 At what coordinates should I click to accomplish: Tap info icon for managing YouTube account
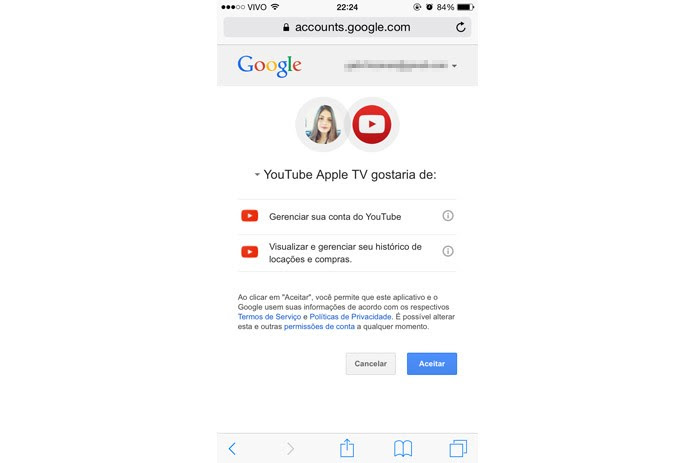pyautogui.click(x=448, y=216)
